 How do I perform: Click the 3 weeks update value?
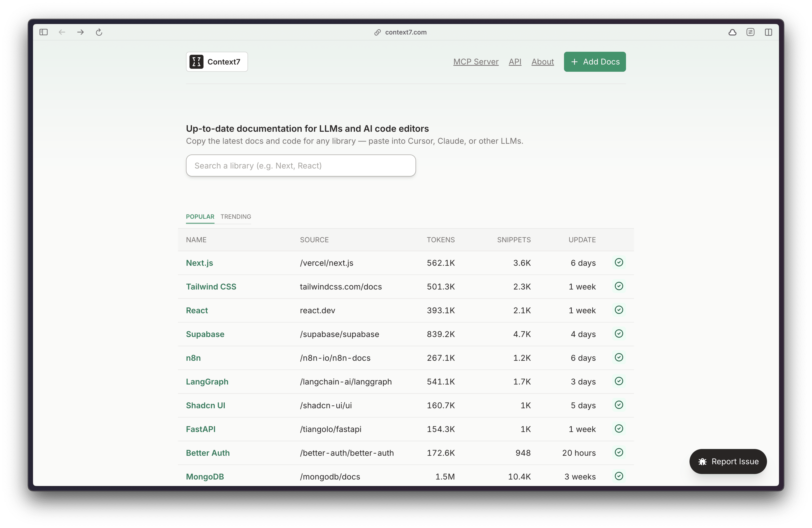click(580, 477)
